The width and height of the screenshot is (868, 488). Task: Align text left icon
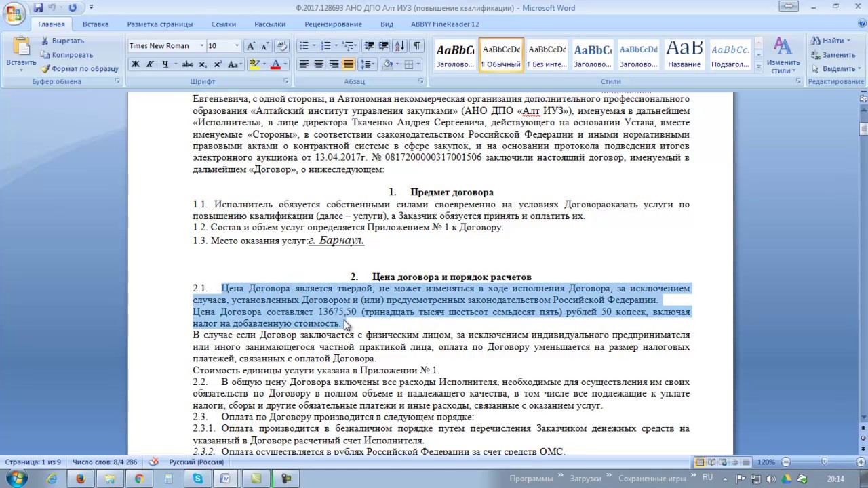click(x=304, y=64)
